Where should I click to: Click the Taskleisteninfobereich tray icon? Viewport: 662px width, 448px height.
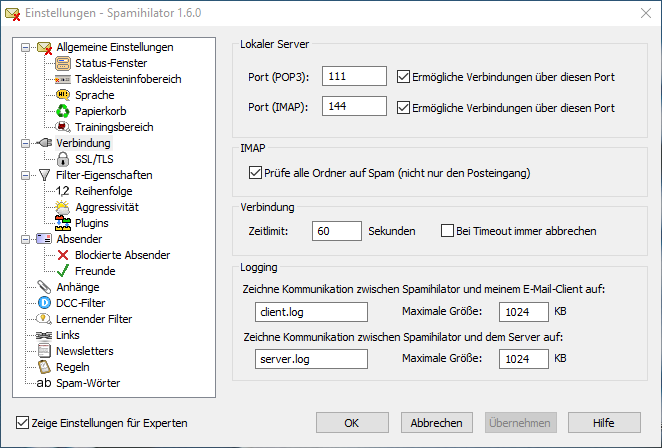[63, 79]
